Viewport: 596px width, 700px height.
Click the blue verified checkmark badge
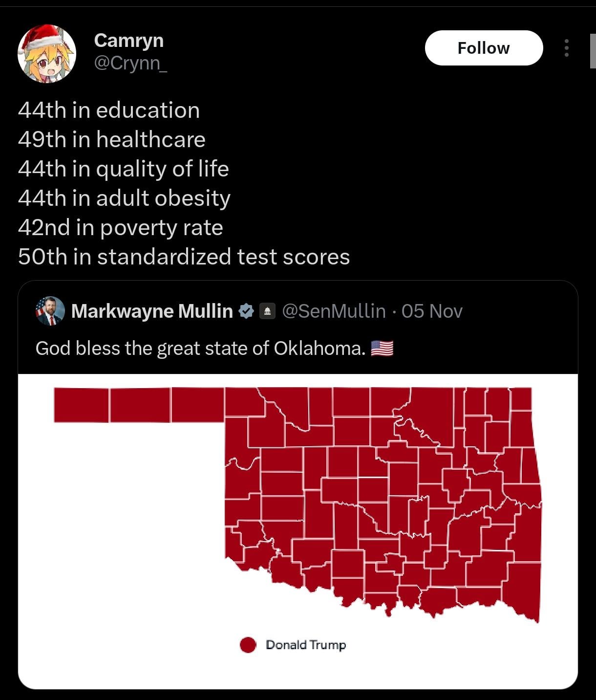click(x=246, y=311)
